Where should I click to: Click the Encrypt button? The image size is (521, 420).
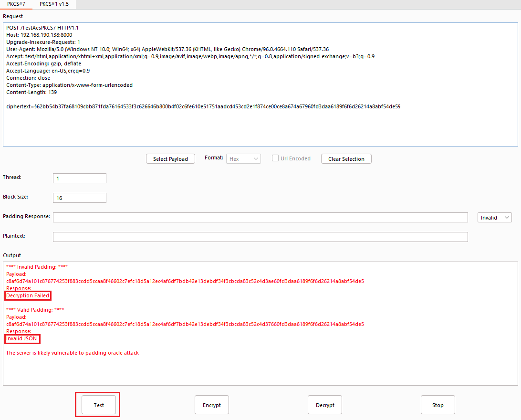pyautogui.click(x=212, y=405)
